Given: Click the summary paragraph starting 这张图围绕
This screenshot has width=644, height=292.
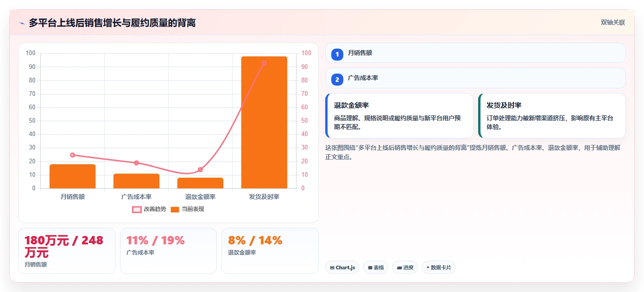Looking at the screenshot, I should pyautogui.click(x=473, y=152).
